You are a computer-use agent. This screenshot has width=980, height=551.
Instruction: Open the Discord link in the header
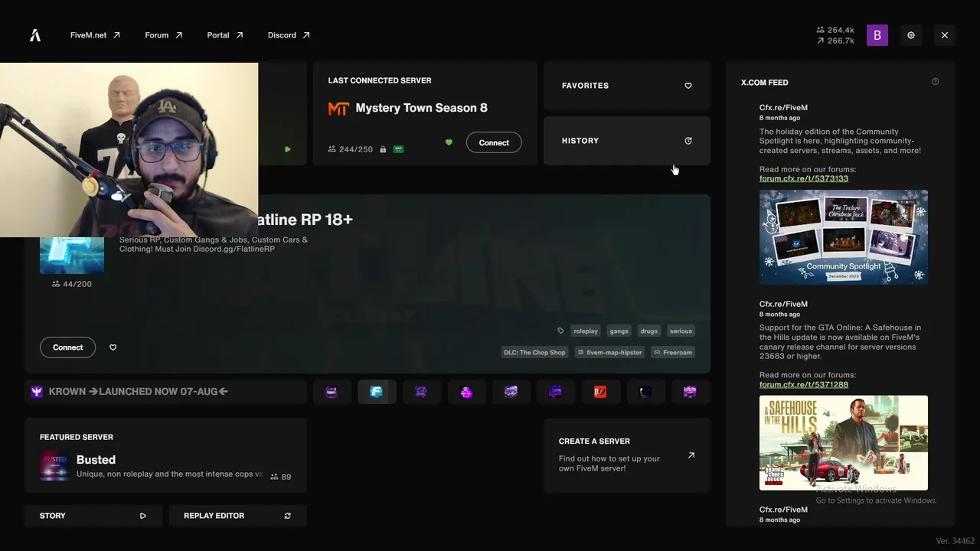click(x=289, y=35)
